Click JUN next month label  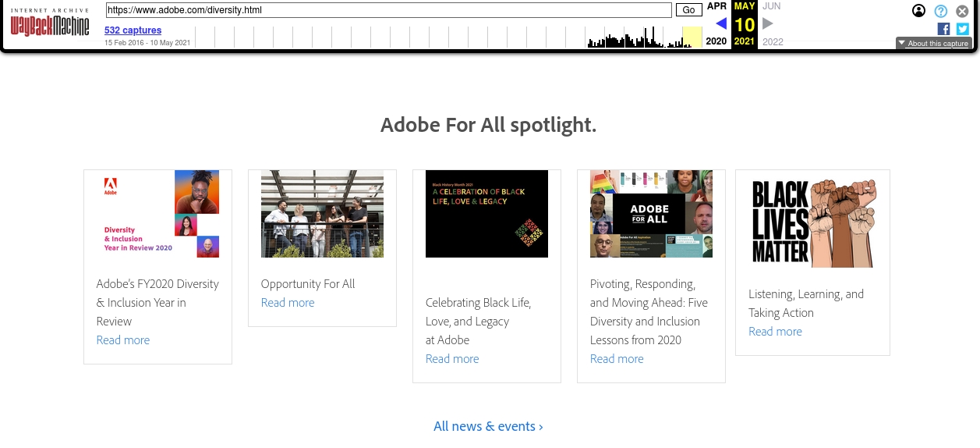click(771, 6)
